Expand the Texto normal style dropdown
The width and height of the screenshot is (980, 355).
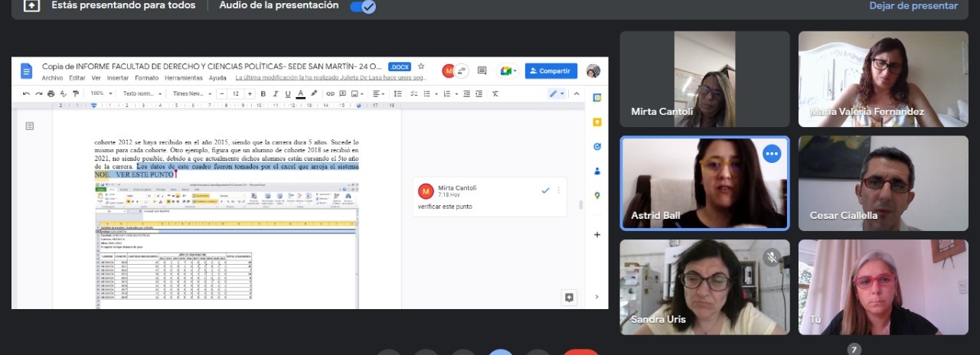point(142,93)
